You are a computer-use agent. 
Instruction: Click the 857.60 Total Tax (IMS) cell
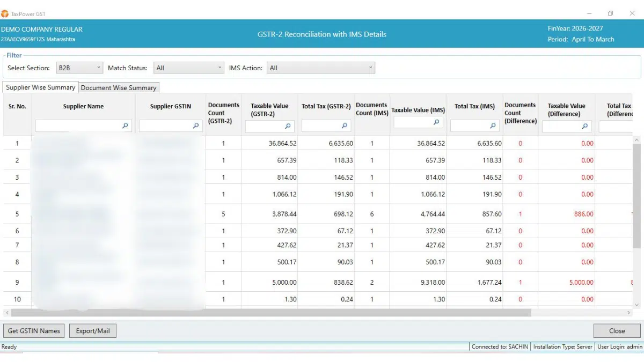tap(492, 214)
